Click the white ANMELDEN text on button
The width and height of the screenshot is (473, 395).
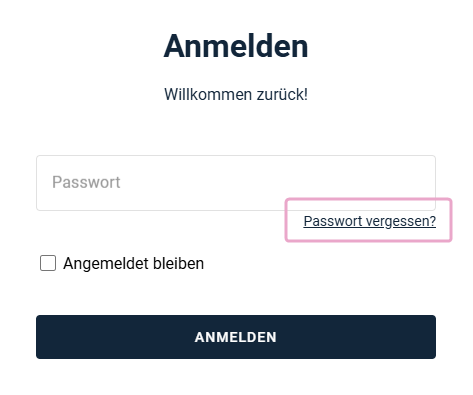pyautogui.click(x=236, y=337)
